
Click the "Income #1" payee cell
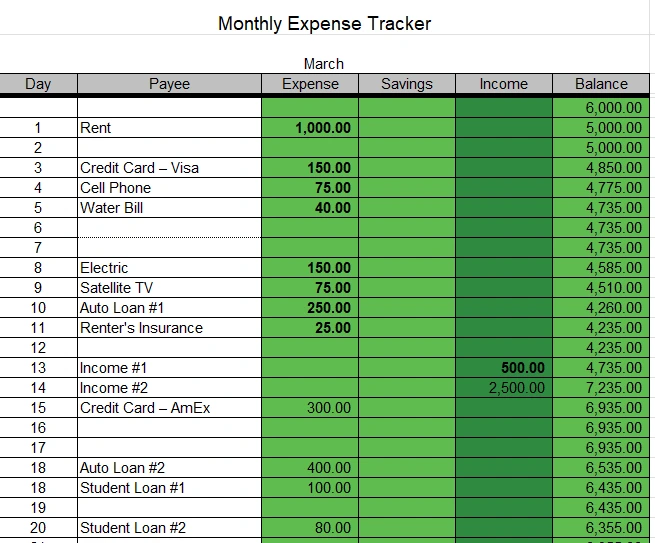point(170,368)
